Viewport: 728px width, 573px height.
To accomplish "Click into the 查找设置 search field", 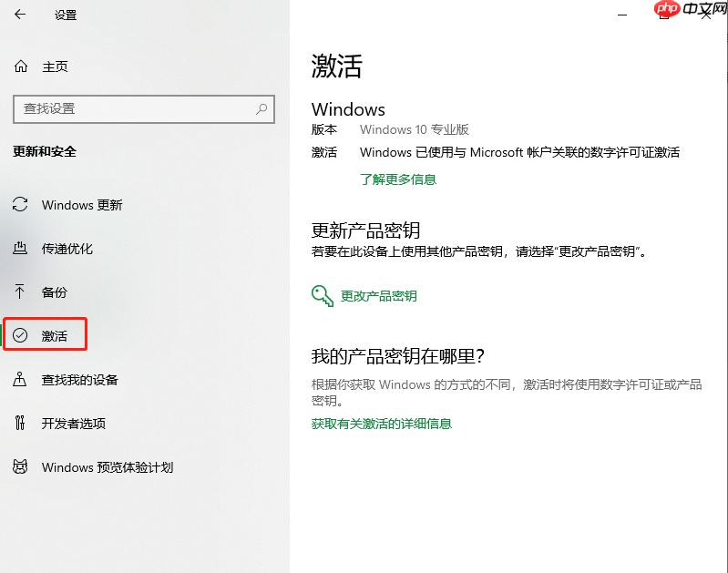I will point(144,109).
